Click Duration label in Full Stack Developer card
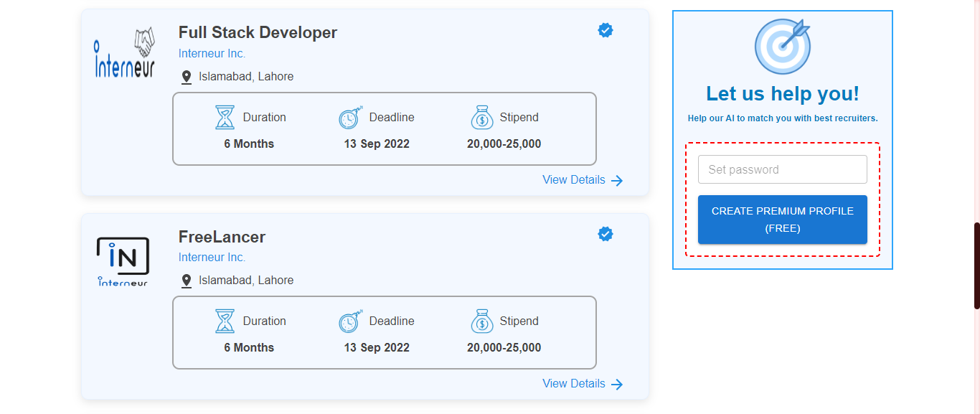Screen dimensions: 980x414 pyautogui.click(x=265, y=117)
